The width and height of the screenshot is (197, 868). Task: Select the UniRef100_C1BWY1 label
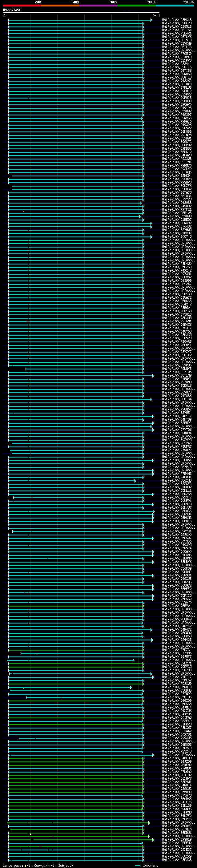(x=177, y=379)
